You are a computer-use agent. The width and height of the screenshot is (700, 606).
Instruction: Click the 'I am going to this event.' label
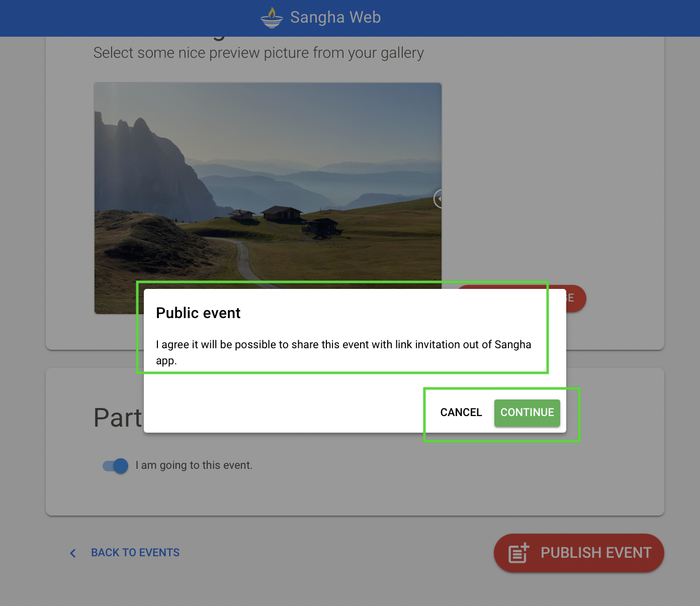(x=194, y=465)
